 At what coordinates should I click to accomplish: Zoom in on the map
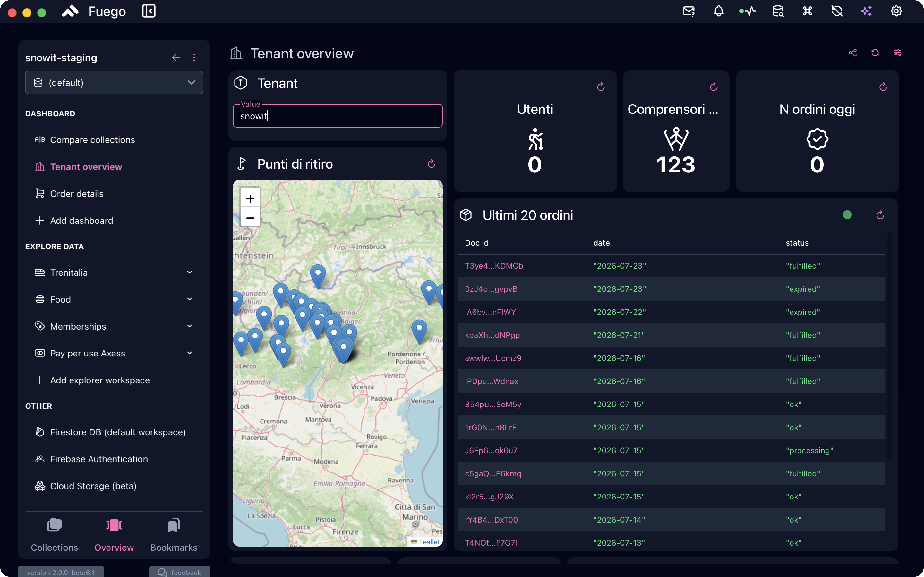[250, 199]
